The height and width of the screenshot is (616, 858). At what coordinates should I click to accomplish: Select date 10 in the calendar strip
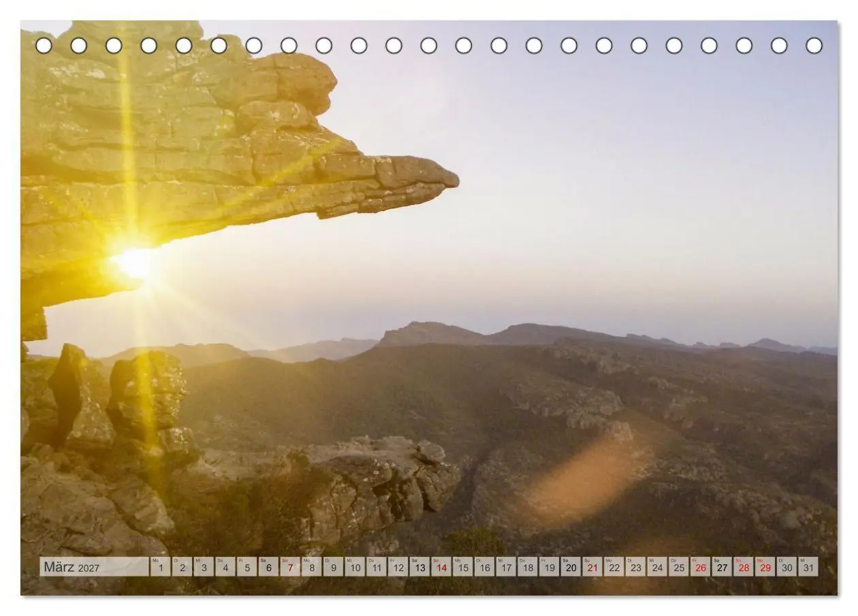coord(355,567)
